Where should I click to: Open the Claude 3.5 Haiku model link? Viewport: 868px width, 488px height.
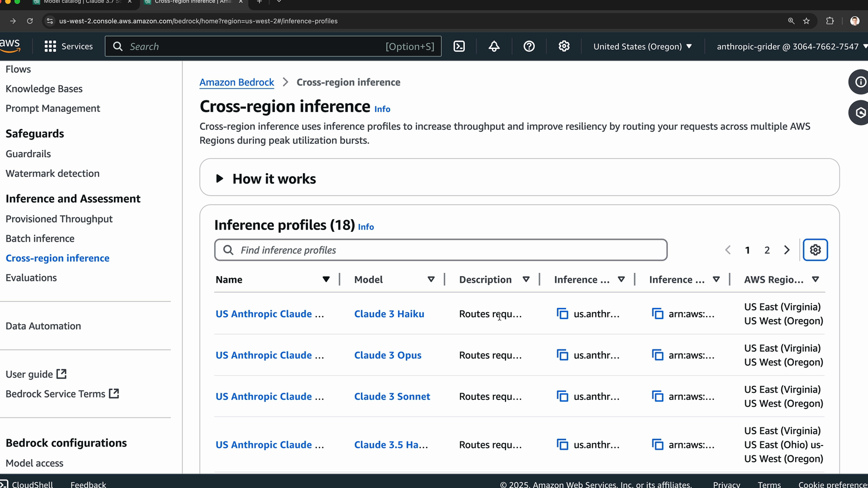(x=391, y=445)
